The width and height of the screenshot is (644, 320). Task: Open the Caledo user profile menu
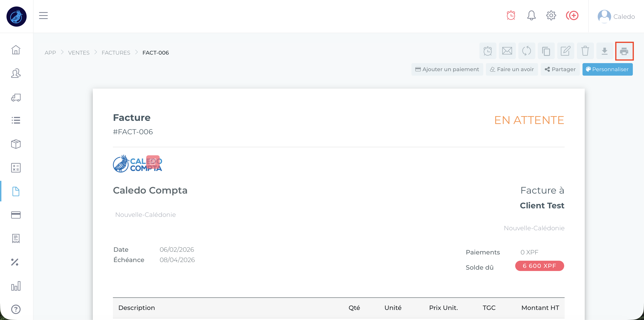(x=616, y=17)
